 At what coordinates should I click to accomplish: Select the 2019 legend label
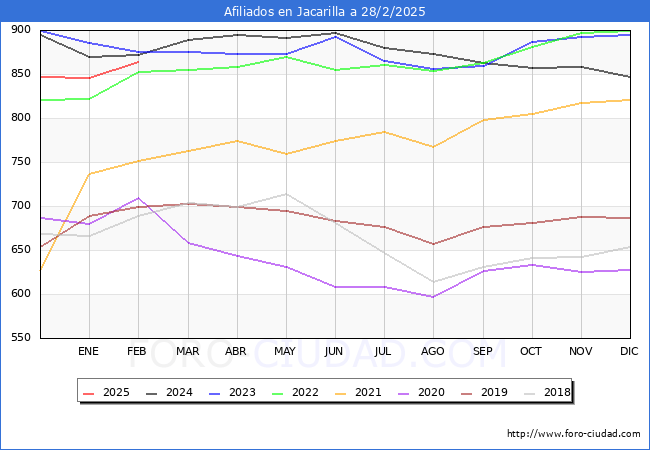pos(494,392)
